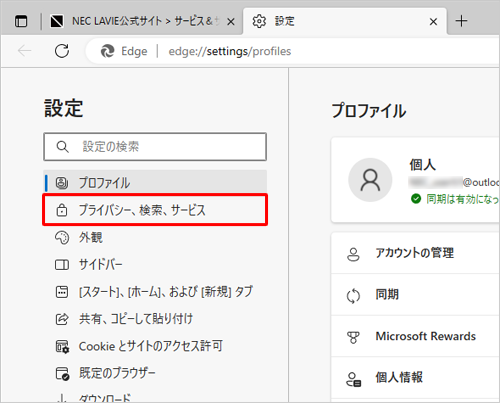The width and height of the screenshot is (500, 403).
Task: Click the cookie permissions icon
Action: pyautogui.click(x=62, y=347)
